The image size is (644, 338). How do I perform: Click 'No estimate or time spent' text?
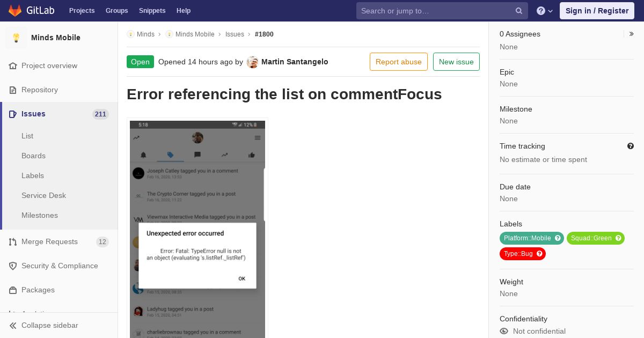[543, 159]
